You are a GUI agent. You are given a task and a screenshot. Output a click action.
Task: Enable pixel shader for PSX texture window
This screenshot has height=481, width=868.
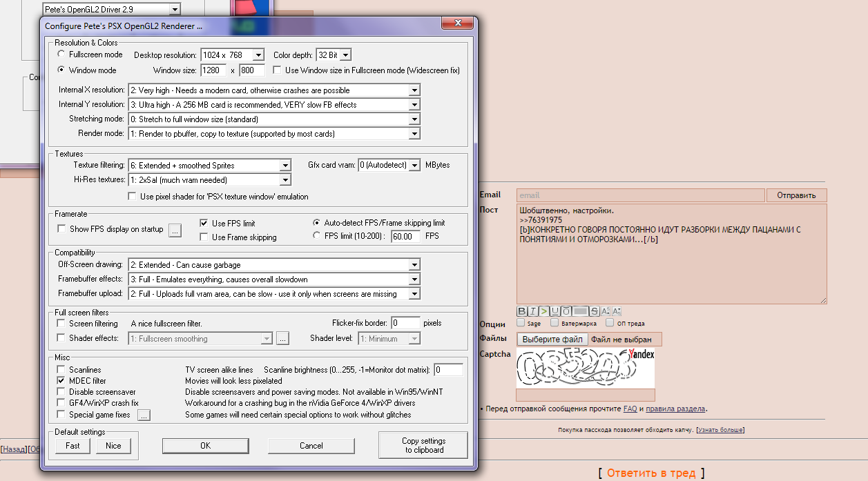(133, 197)
